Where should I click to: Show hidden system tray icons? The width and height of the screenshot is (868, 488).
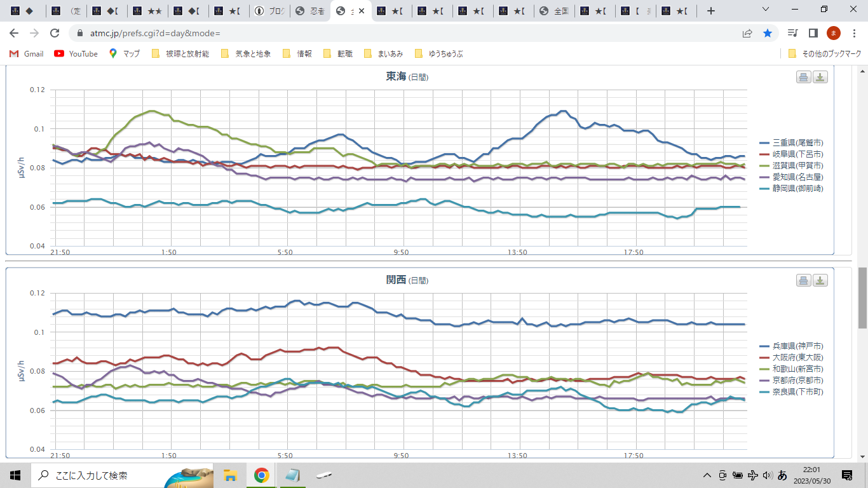707,475
